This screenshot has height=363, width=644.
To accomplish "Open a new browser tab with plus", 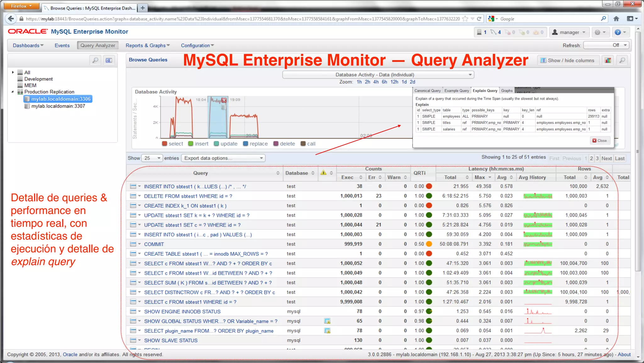I will pyautogui.click(x=142, y=8).
